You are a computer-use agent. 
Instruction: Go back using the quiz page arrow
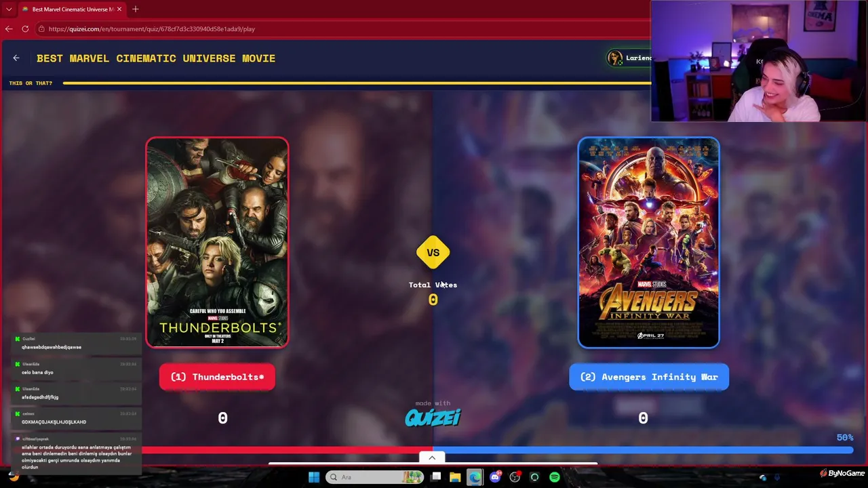click(16, 58)
